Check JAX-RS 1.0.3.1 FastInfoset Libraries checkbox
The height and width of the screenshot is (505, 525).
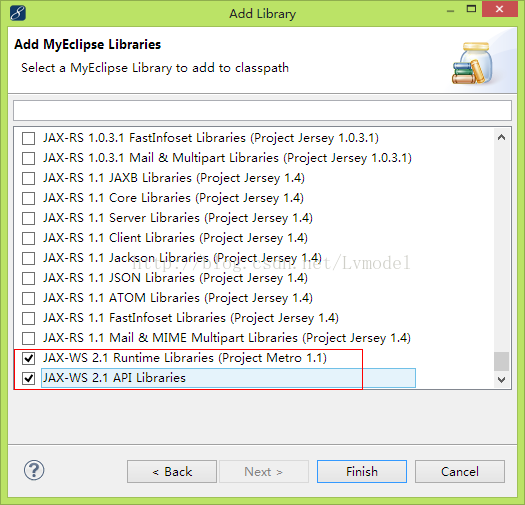point(28,138)
